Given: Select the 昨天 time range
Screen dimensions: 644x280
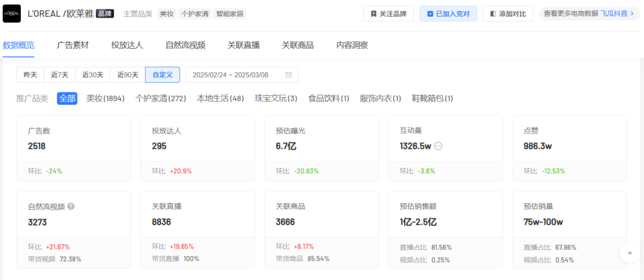Looking at the screenshot, I should [30, 74].
